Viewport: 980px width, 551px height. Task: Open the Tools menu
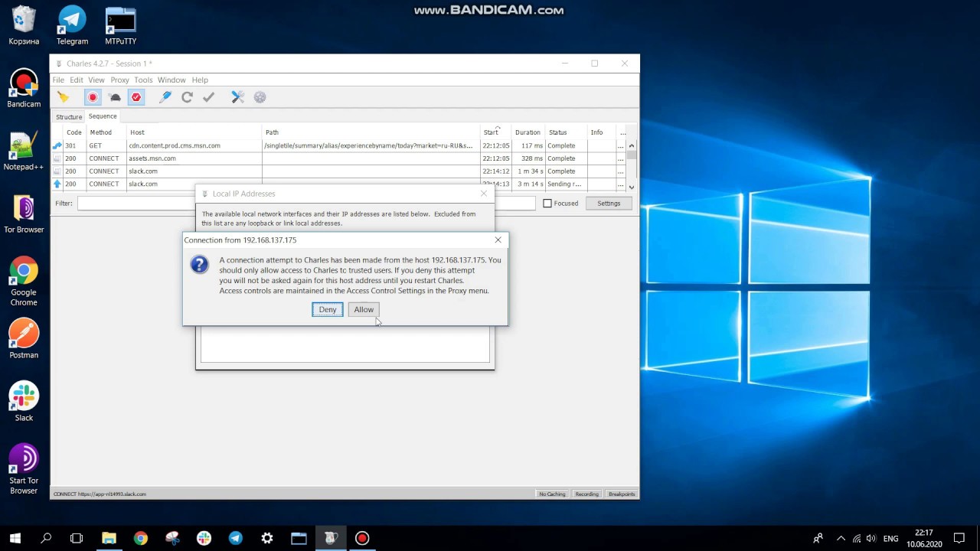click(x=143, y=80)
